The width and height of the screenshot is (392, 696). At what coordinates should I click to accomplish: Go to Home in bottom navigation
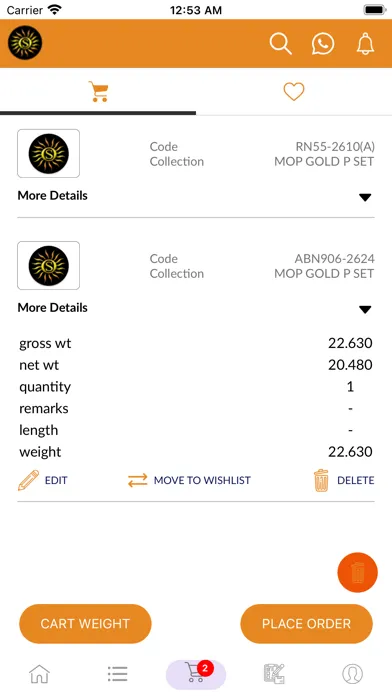pyautogui.click(x=39, y=674)
